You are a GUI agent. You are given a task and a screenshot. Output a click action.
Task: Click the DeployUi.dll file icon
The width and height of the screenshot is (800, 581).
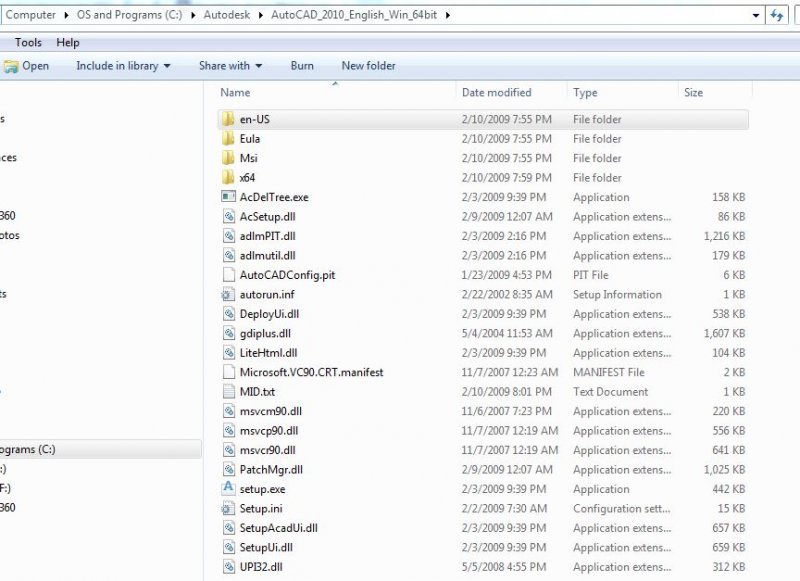(229, 314)
